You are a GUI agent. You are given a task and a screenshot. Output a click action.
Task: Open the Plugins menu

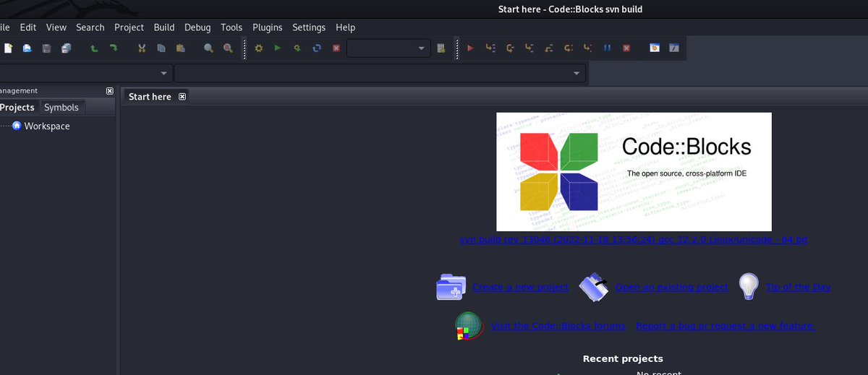tap(268, 27)
